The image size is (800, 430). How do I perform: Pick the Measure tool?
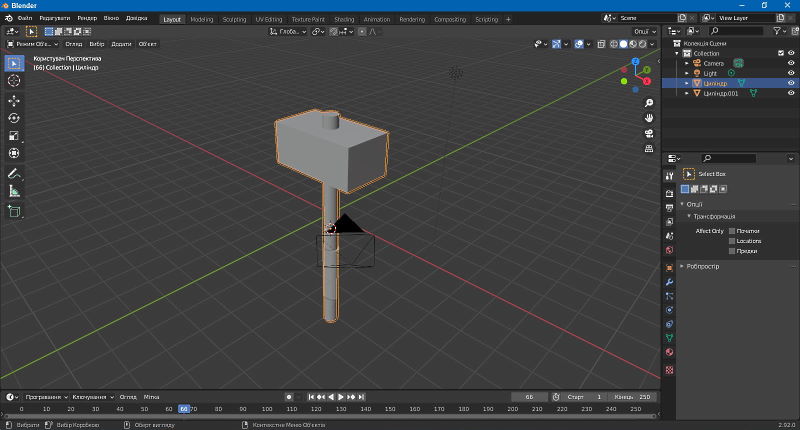14,191
